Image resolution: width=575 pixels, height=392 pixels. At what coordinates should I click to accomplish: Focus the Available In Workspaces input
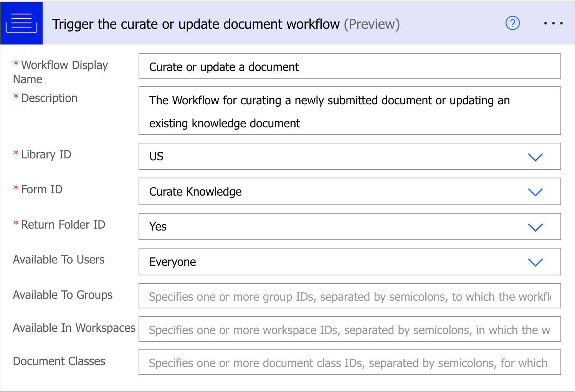coord(349,329)
